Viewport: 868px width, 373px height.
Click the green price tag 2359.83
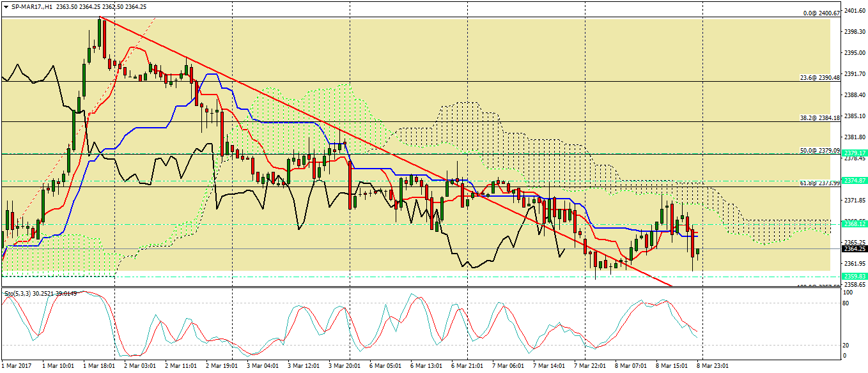[855, 277]
